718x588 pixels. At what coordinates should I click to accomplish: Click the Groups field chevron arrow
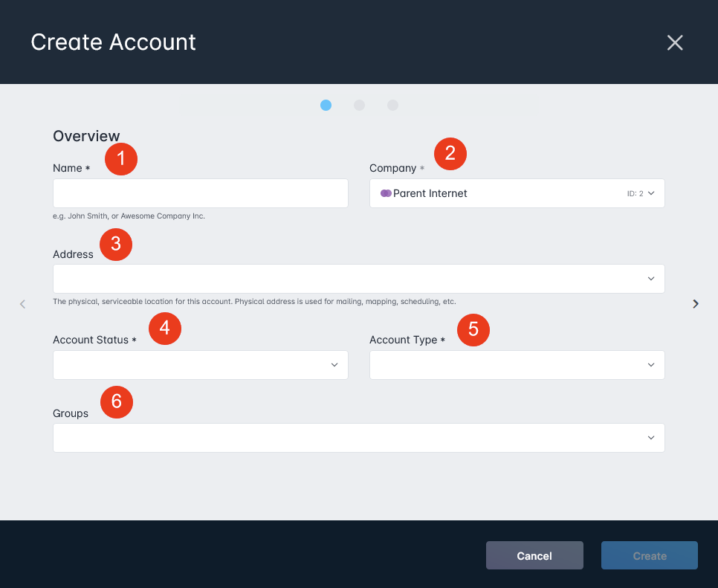click(x=651, y=438)
